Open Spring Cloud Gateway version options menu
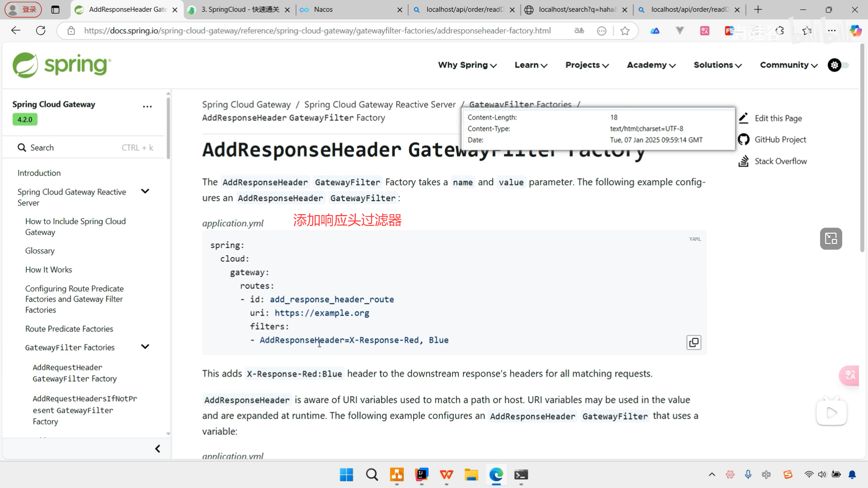868x488 pixels. point(147,107)
